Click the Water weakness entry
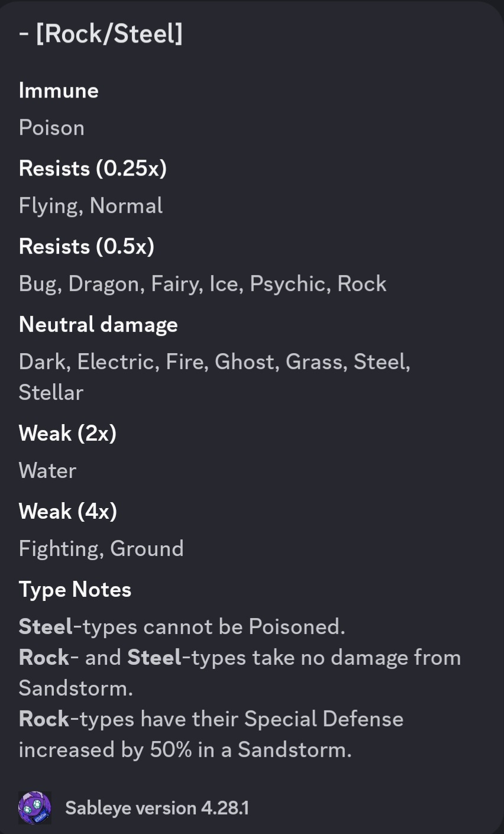This screenshot has height=834, width=504. click(47, 471)
